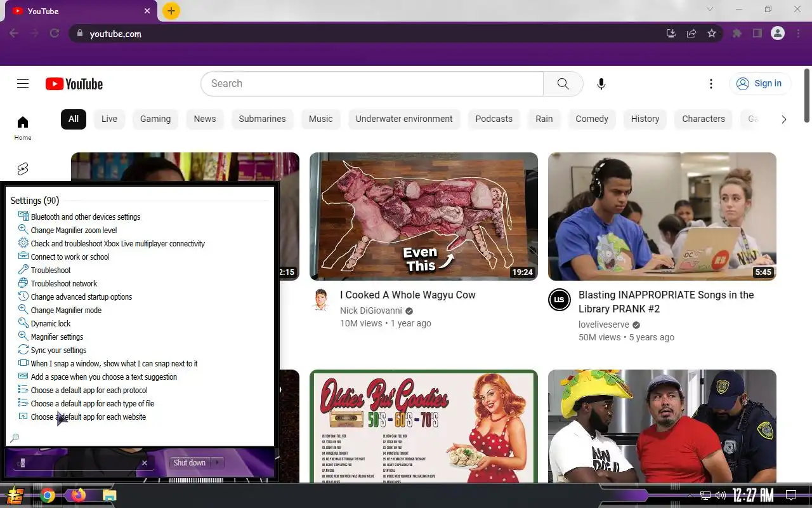Open YouTube settings three-dot menu
Screen dimensions: 812x508
(711, 84)
